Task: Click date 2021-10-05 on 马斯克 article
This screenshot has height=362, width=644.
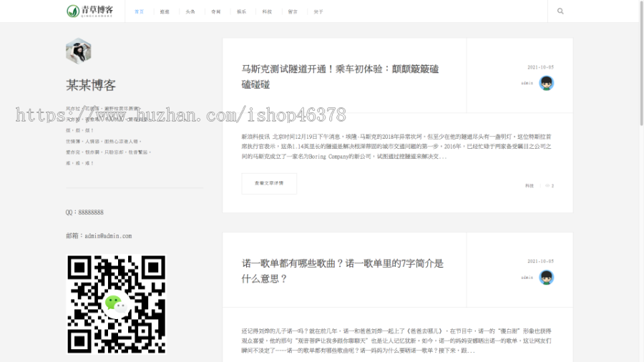Action: (540, 67)
